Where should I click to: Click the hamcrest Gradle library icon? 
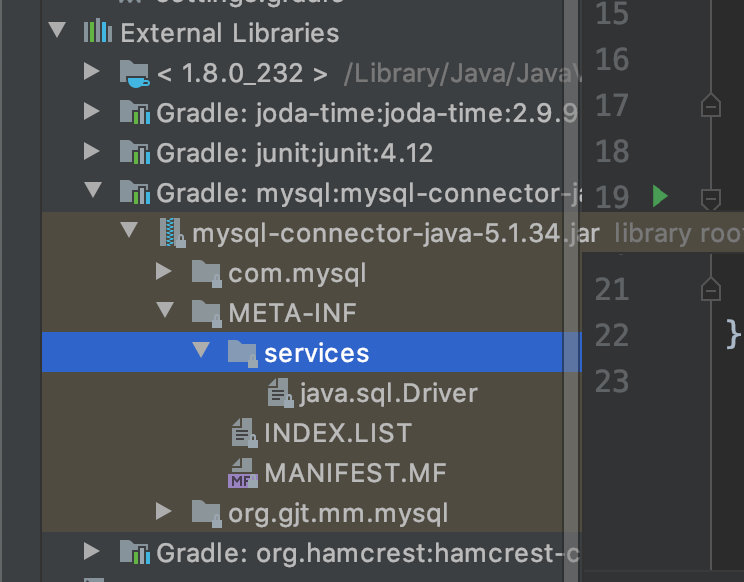(134, 552)
